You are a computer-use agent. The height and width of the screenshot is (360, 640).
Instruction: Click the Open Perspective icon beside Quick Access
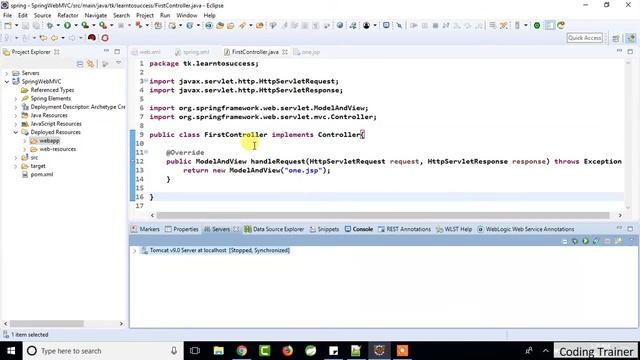[616, 38]
